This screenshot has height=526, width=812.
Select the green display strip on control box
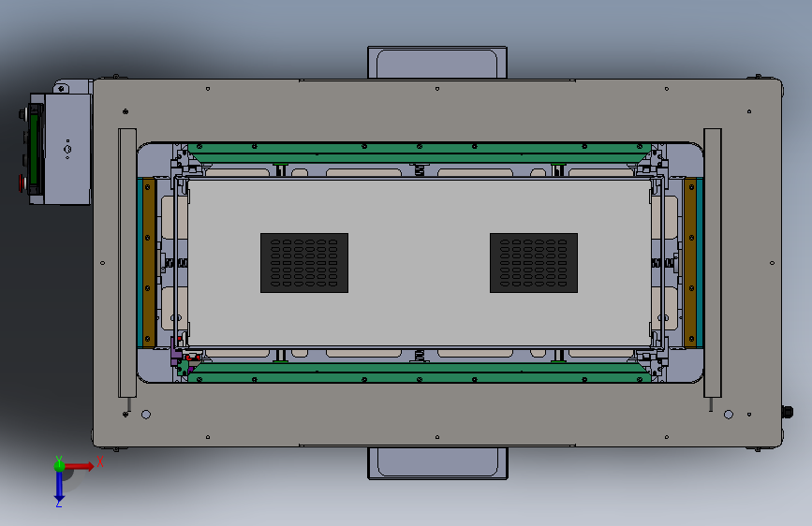[x=34, y=149]
